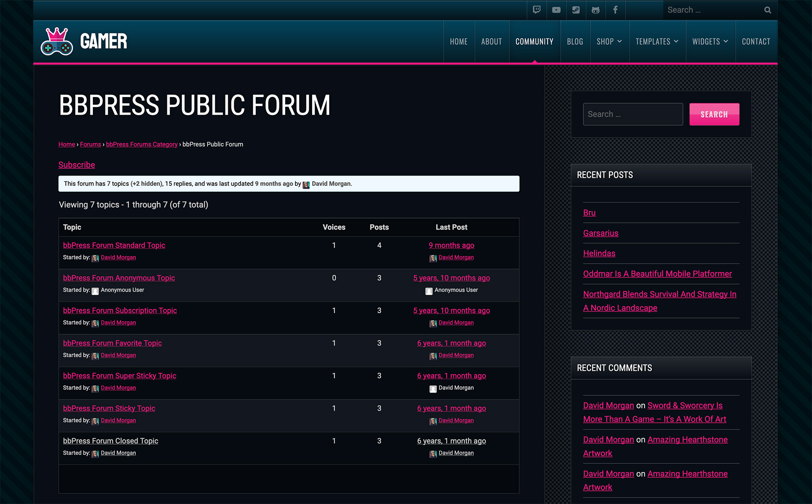812x504 pixels.
Task: Click the pink Search button in sidebar
Action: click(714, 114)
